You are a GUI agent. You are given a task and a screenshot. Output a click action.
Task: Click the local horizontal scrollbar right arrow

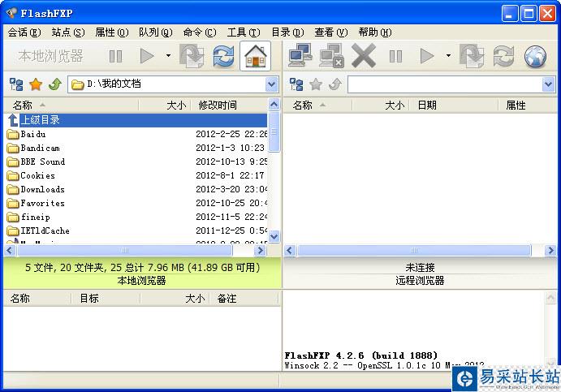click(x=261, y=250)
